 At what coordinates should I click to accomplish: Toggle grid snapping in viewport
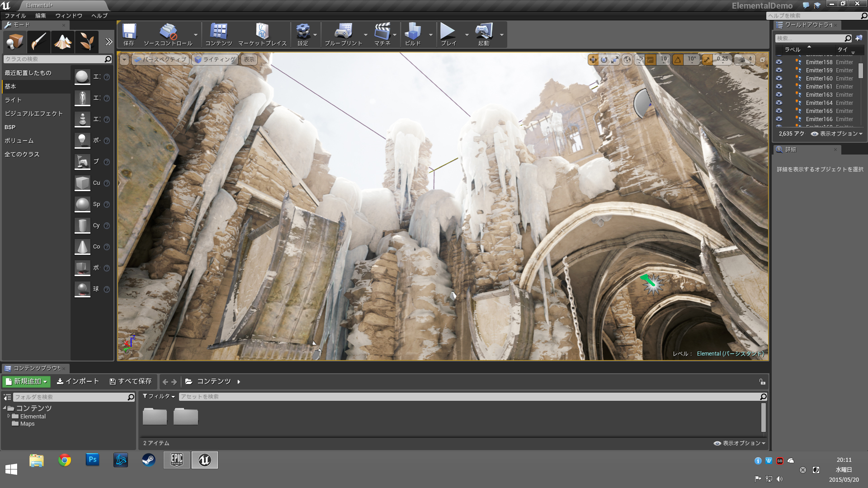click(650, 59)
